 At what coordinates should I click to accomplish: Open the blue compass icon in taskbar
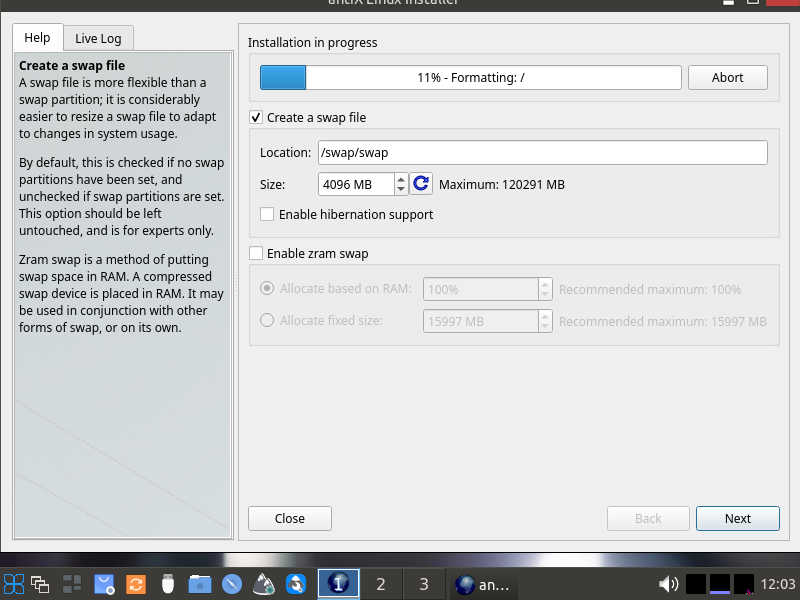click(232, 584)
